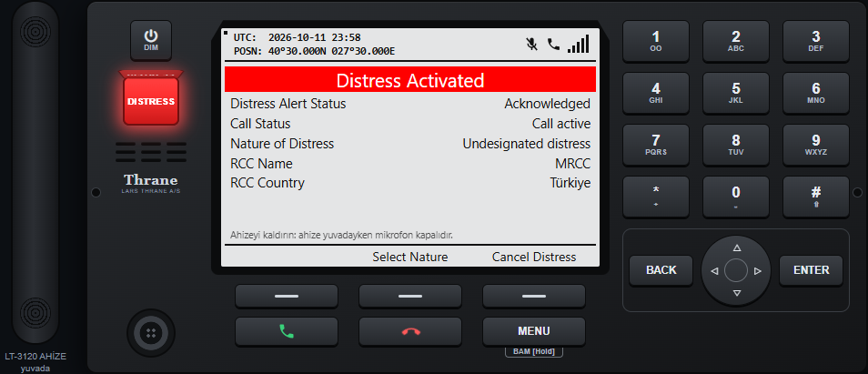Click the Ahizeyi kaldırın hint text
The height and width of the screenshot is (374, 868).
341,235
